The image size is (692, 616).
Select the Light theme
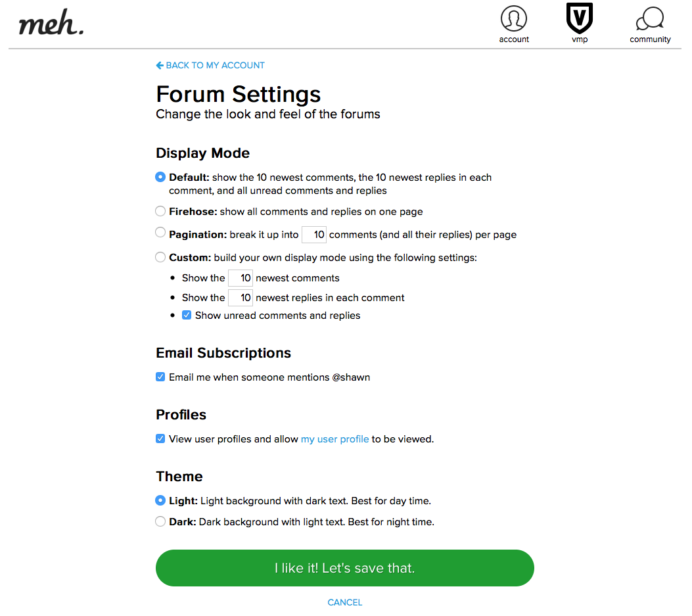point(160,500)
